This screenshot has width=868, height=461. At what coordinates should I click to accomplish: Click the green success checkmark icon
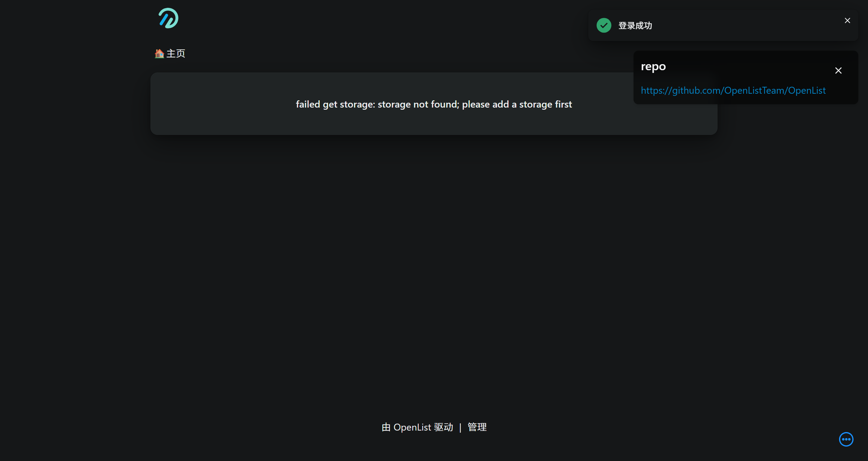pyautogui.click(x=603, y=25)
